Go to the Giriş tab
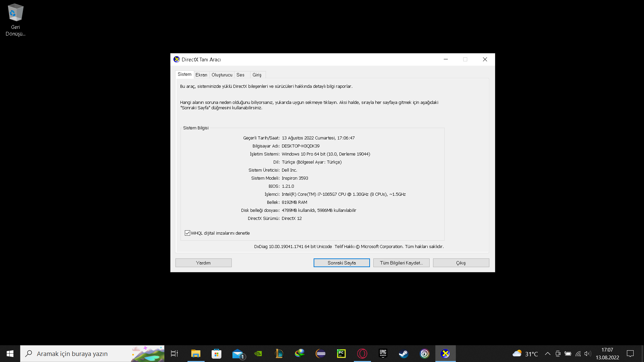Screen dimensions: 644x362 [x=257, y=75]
